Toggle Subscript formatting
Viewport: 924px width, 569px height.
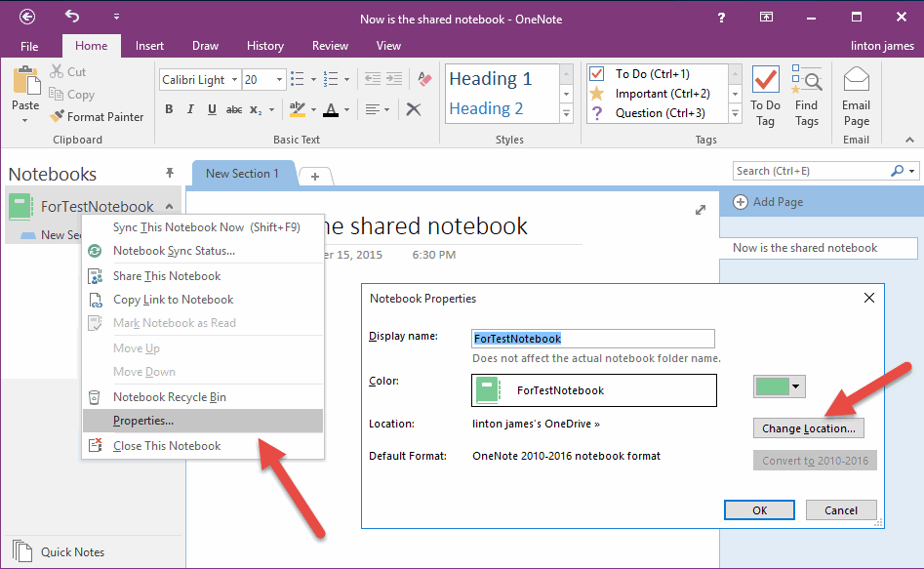click(x=256, y=109)
